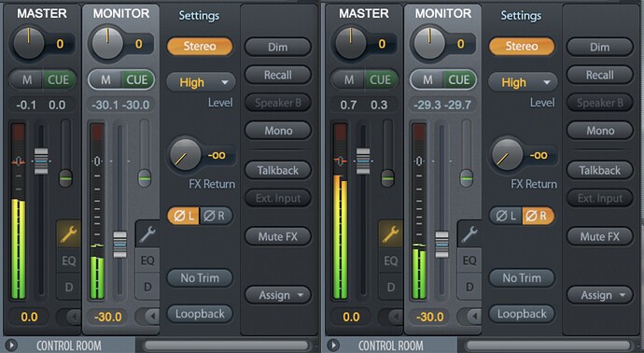This screenshot has width=644, height=353.
Task: Enable Mono in left panel
Action: 278,131
